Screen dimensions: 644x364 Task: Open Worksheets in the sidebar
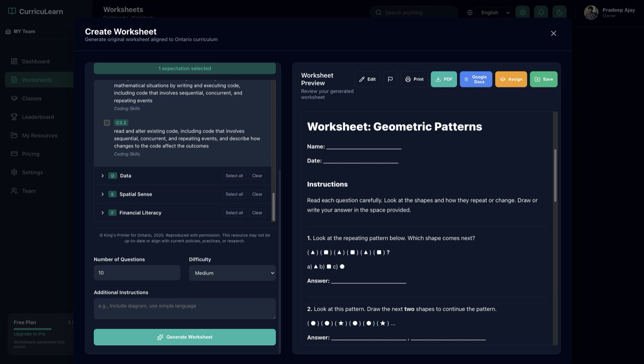pyautogui.click(x=39, y=80)
